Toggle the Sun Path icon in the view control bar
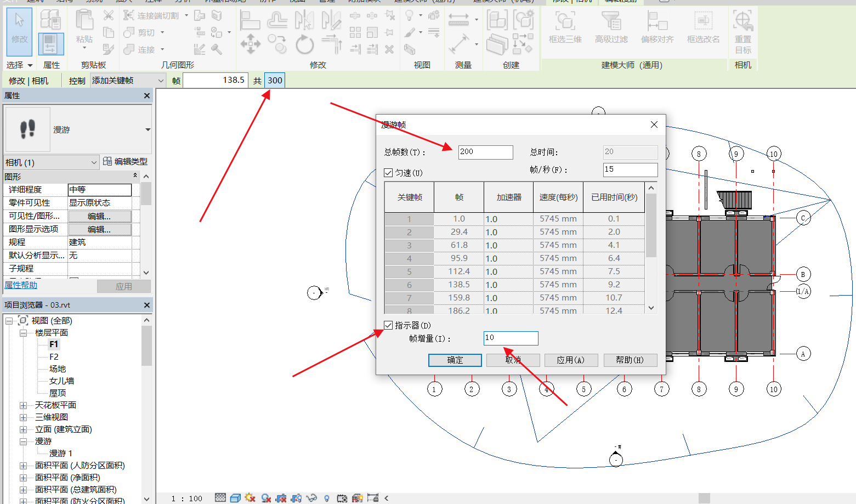This screenshot has width=856, height=504. (x=251, y=498)
